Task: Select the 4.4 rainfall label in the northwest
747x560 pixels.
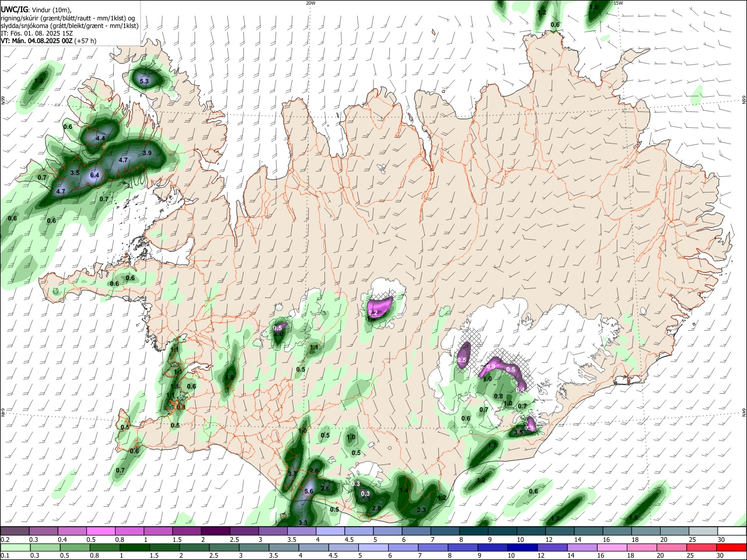Action: [100, 138]
